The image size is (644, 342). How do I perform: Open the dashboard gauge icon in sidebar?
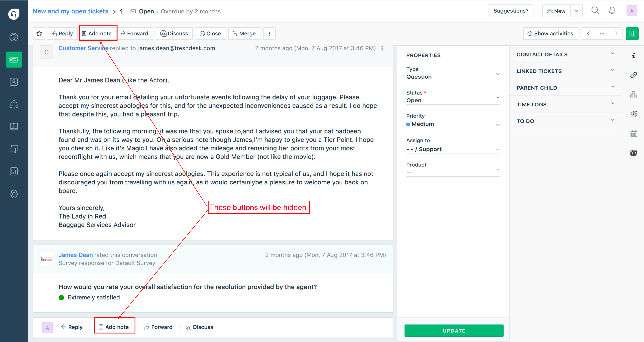(14, 37)
